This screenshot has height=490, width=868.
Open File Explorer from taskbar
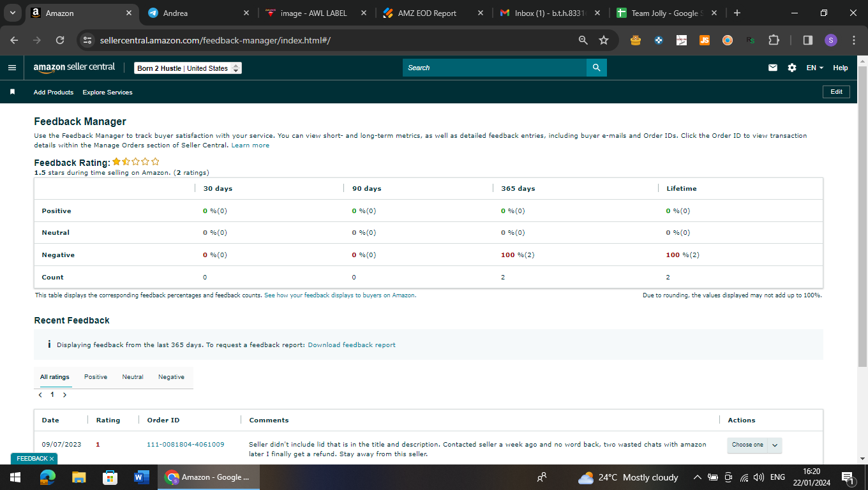[79, 477]
